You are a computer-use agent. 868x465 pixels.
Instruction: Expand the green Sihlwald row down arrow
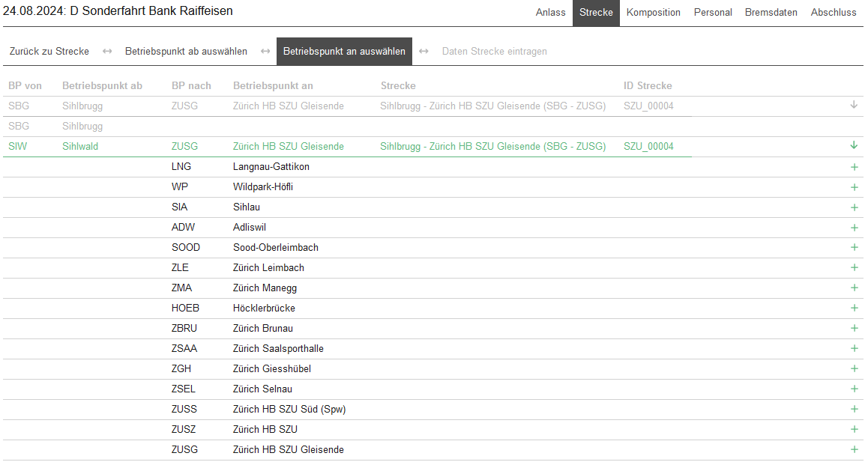[x=854, y=146]
